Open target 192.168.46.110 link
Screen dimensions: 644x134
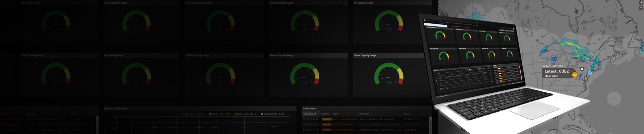tap(413, 119)
